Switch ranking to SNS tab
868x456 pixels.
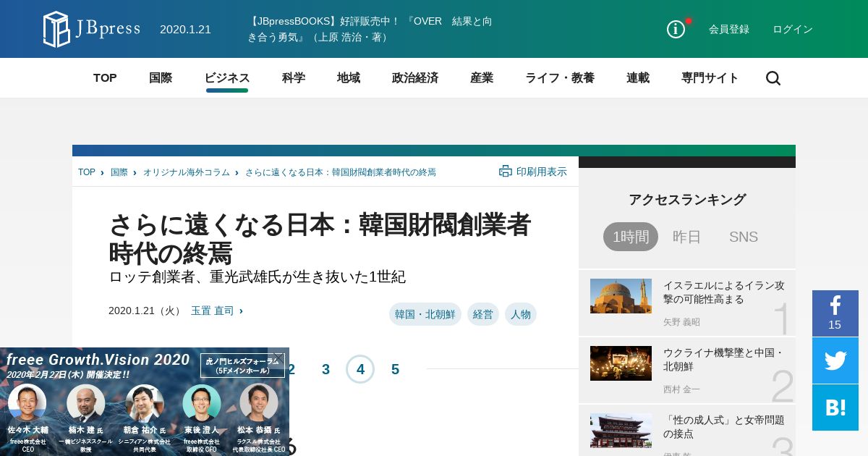[x=744, y=237]
